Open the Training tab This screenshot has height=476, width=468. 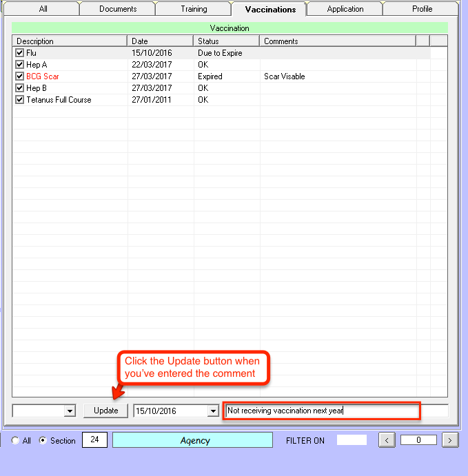194,9
